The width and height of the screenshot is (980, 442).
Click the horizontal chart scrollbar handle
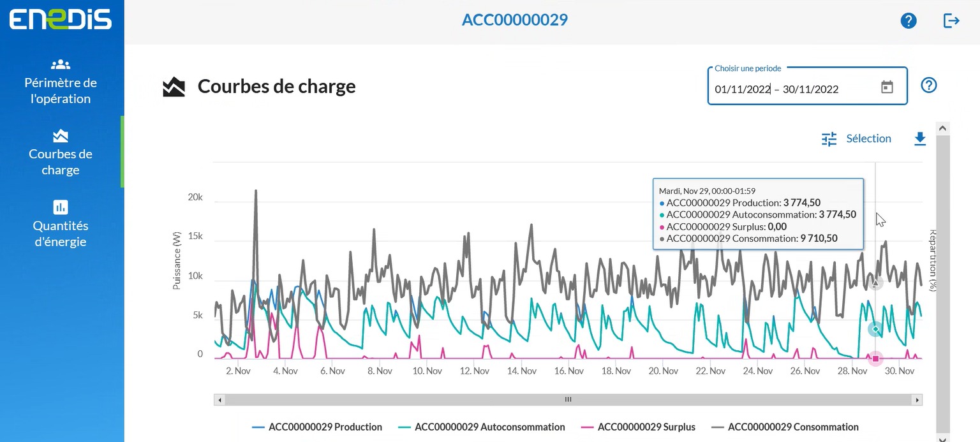tap(568, 400)
